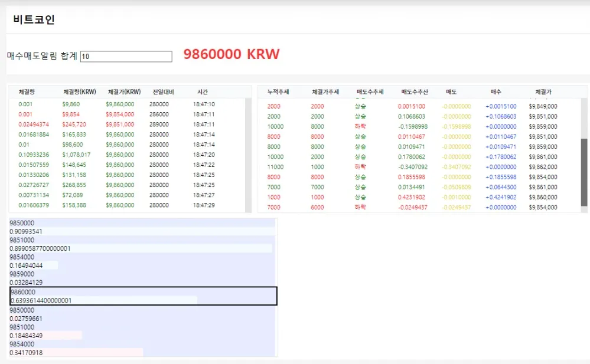The image size is (590, 364).
Task: Click the trend table scrollbar thumb
Action: [584, 172]
